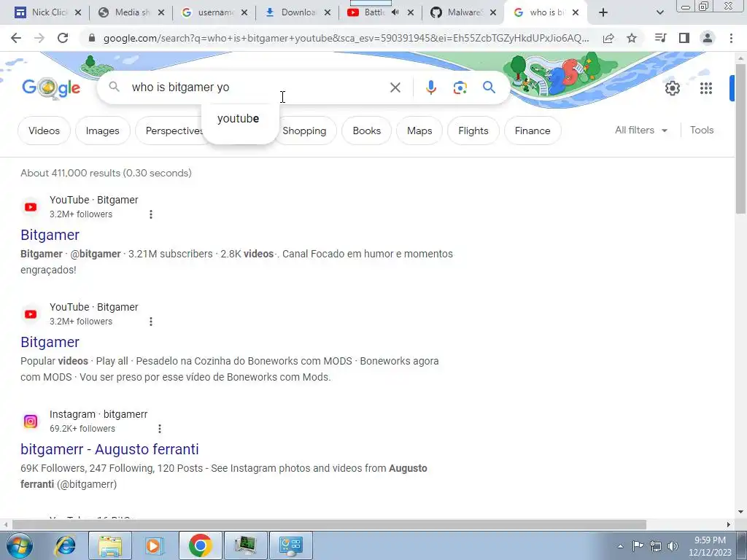The image size is (747, 560).
Task: Click the vertical scrollbar thumb
Action: (x=740, y=138)
